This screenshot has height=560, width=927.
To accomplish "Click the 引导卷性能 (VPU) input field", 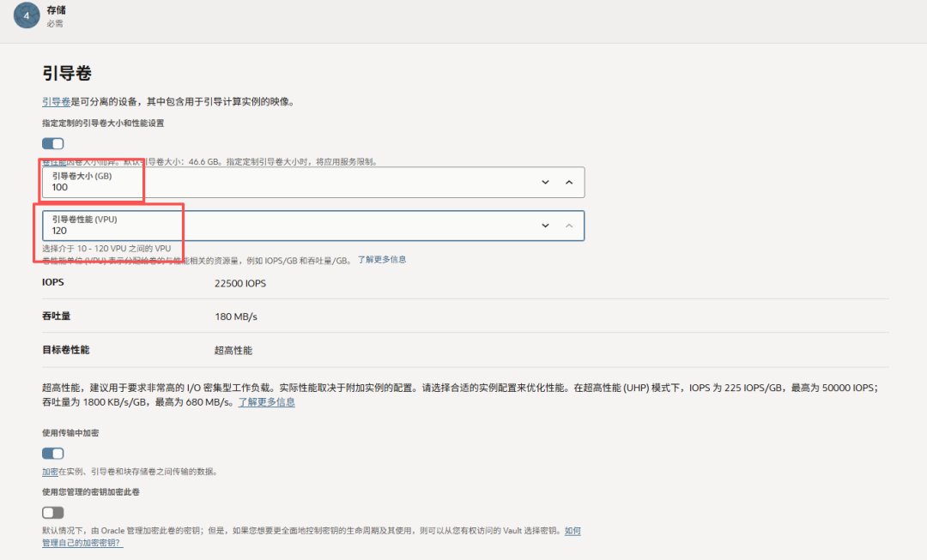I will point(313,226).
